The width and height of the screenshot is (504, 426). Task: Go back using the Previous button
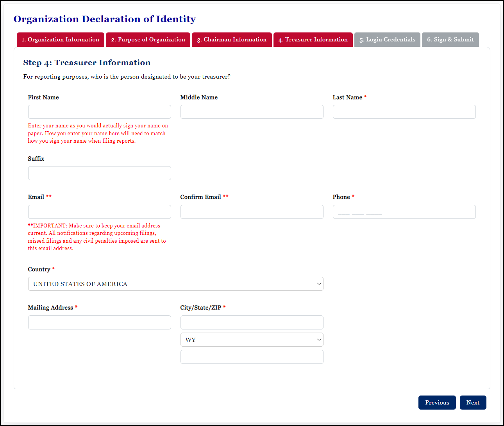click(437, 402)
